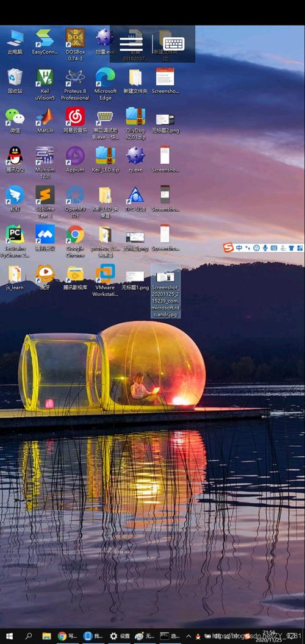Image resolution: width=305 pixels, height=644 pixels.
Task: Select the Sublime Text 3 shortcut
Action: click(x=45, y=202)
